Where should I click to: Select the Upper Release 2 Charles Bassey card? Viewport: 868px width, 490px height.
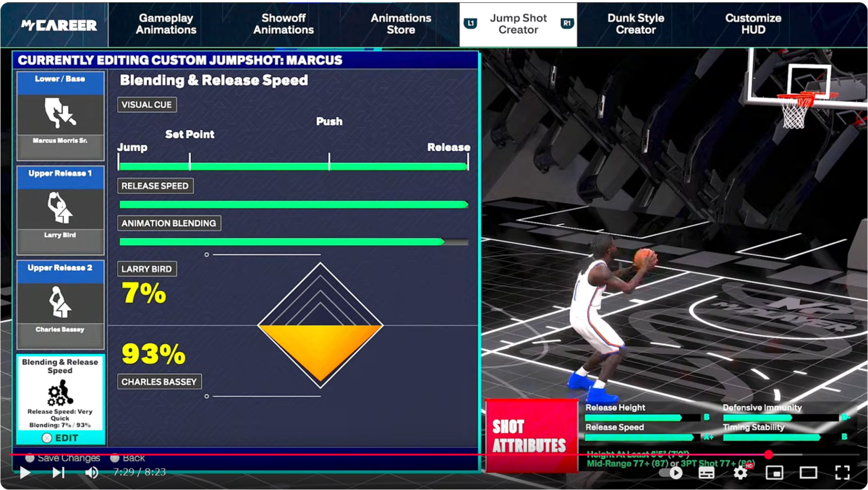tap(61, 305)
